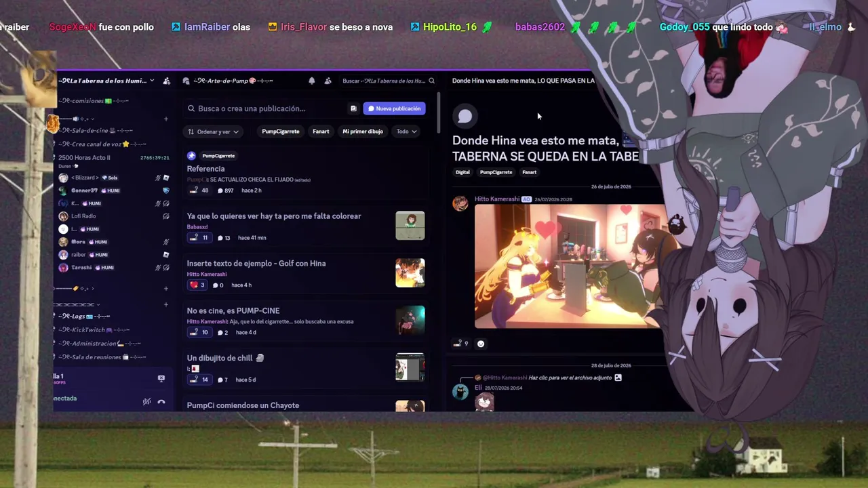The height and width of the screenshot is (488, 868).
Task: Show the member list icon
Action: (x=328, y=81)
